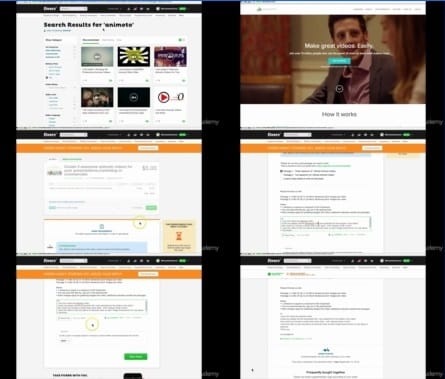445x379 pixels.
Task: Select the first underlined tab above the gig results
Action: [x=91, y=40]
